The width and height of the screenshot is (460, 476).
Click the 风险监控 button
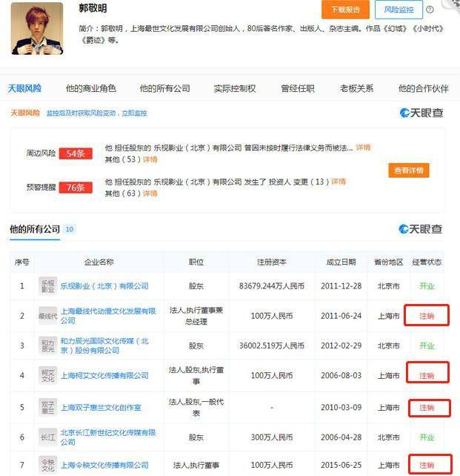point(399,10)
